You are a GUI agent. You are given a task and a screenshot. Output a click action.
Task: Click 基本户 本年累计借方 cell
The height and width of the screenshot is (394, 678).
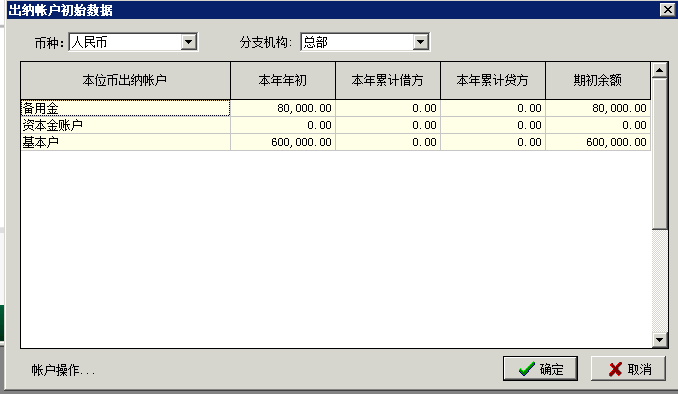(x=388, y=142)
